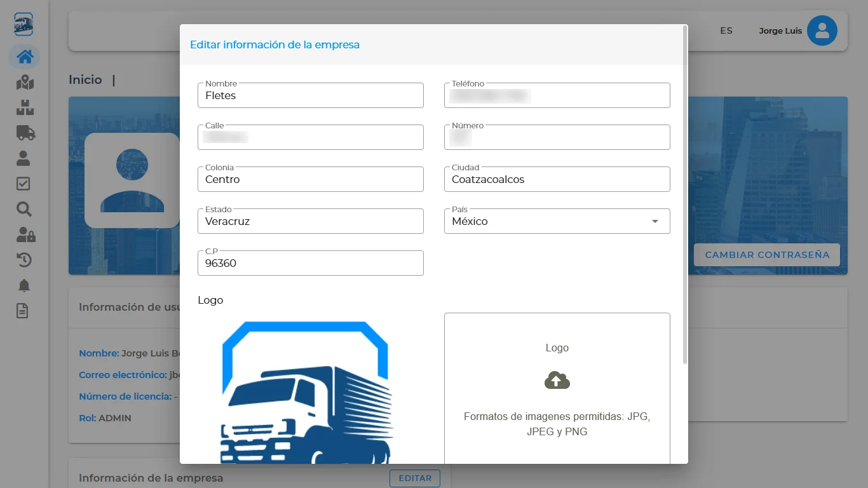This screenshot has width=868, height=488.
Task: Click the checklist tasks icon
Action: (24, 184)
